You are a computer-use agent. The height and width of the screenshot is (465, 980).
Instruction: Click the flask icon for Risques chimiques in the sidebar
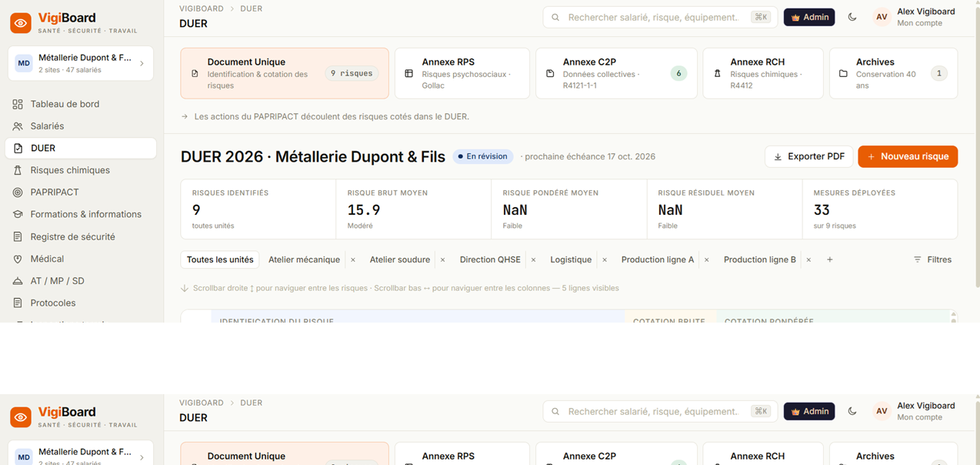click(x=18, y=170)
